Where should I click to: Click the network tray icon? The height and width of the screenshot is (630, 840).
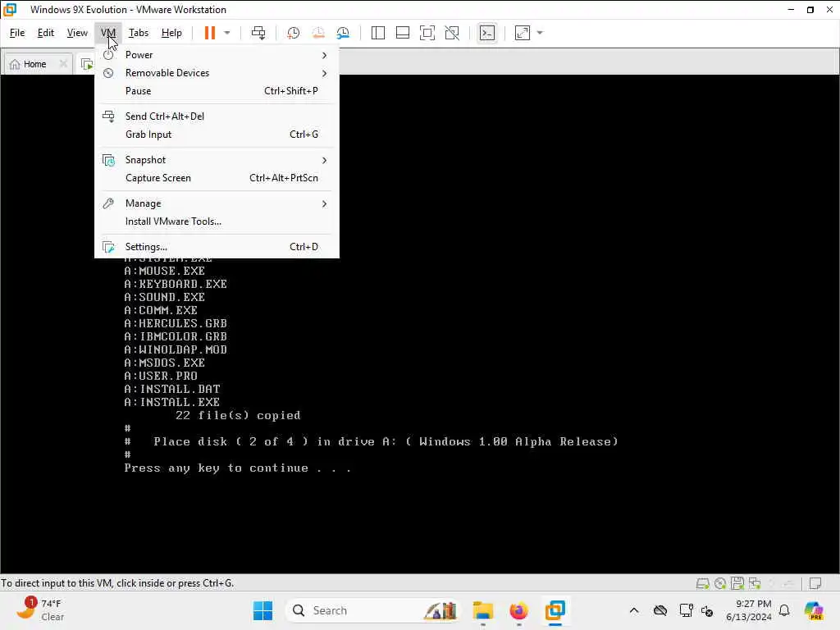tap(686, 610)
